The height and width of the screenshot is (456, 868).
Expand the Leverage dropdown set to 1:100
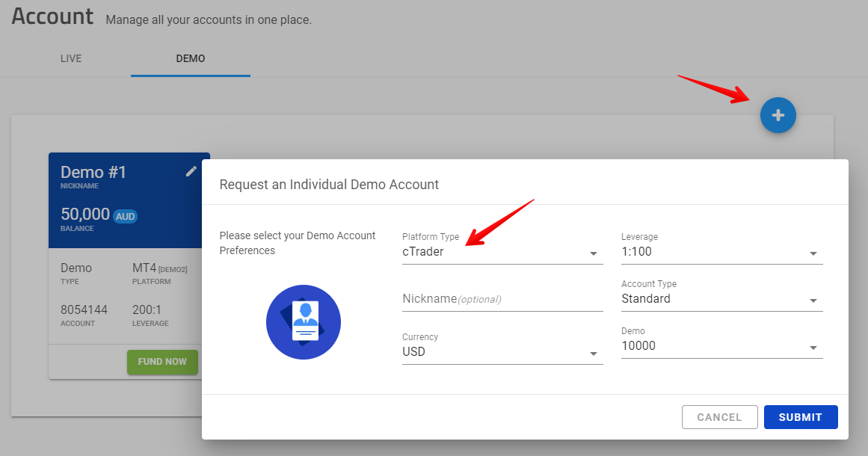[721, 252]
